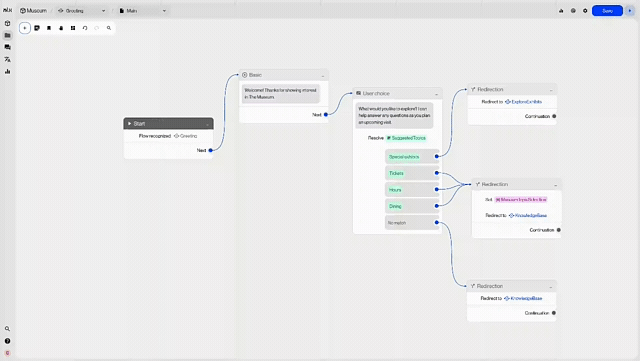Click the SuggestedTopics entity tag

(x=406, y=138)
